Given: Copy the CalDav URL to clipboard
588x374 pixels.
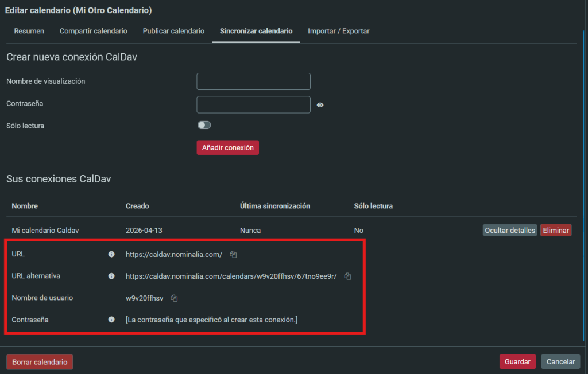Looking at the screenshot, I should coord(233,254).
